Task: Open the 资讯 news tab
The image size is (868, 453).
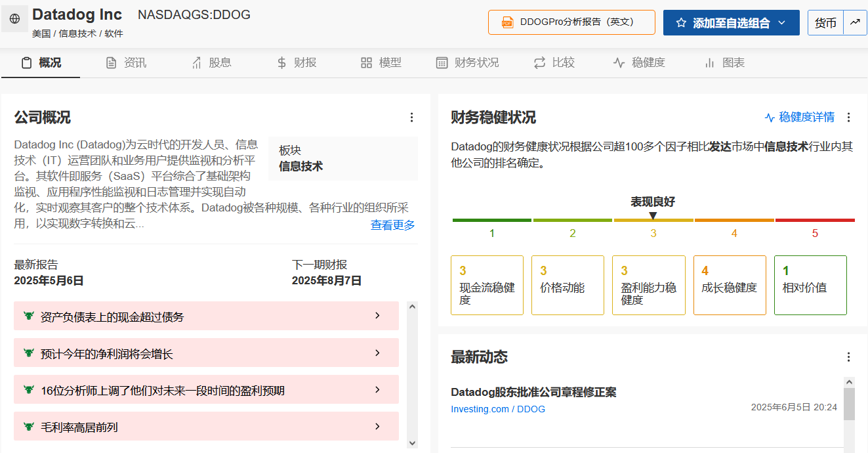Action: 126,63
